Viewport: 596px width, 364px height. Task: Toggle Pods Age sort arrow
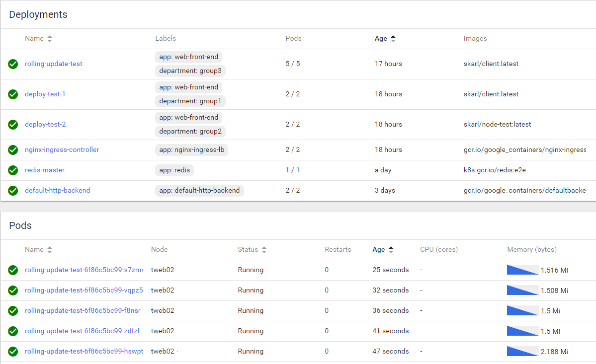[391, 249]
